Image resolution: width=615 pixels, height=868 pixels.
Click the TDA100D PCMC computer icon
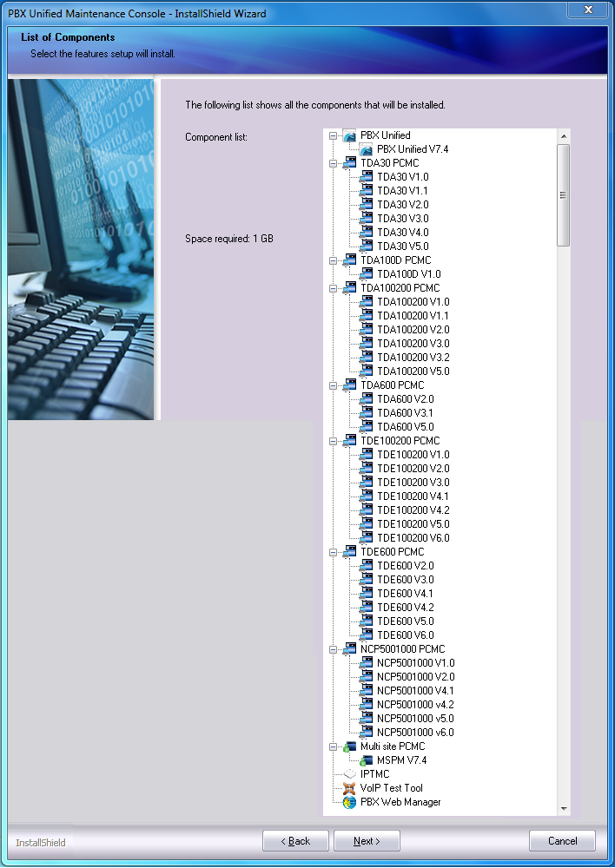[349, 260]
